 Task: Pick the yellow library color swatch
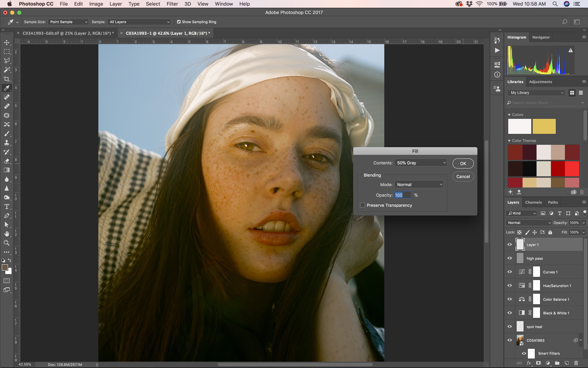click(544, 126)
